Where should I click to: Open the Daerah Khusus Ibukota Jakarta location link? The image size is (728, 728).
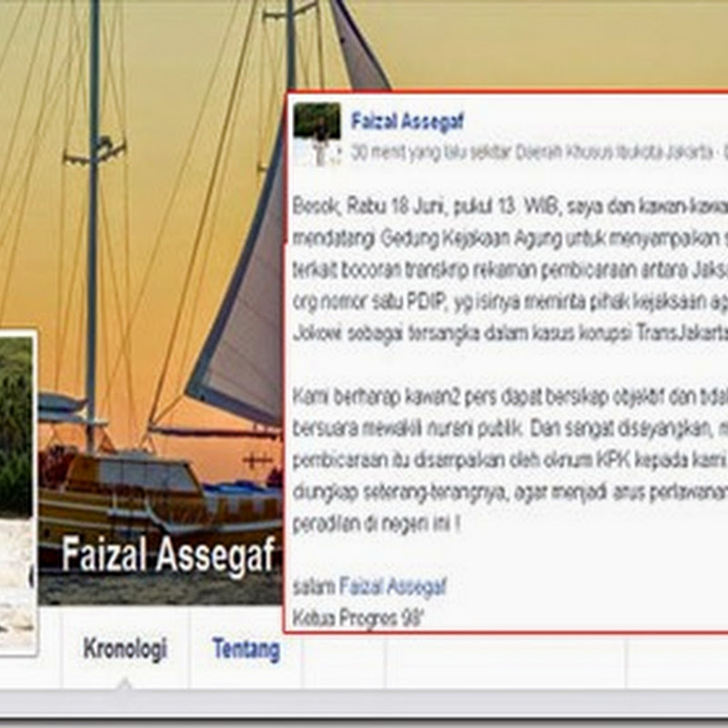tap(613, 152)
